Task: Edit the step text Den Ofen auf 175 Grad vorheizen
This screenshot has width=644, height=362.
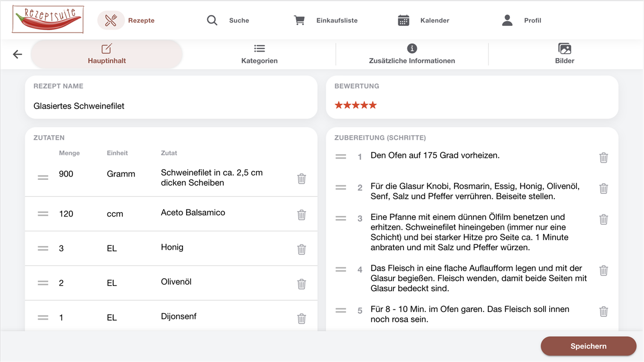Action: point(435,156)
